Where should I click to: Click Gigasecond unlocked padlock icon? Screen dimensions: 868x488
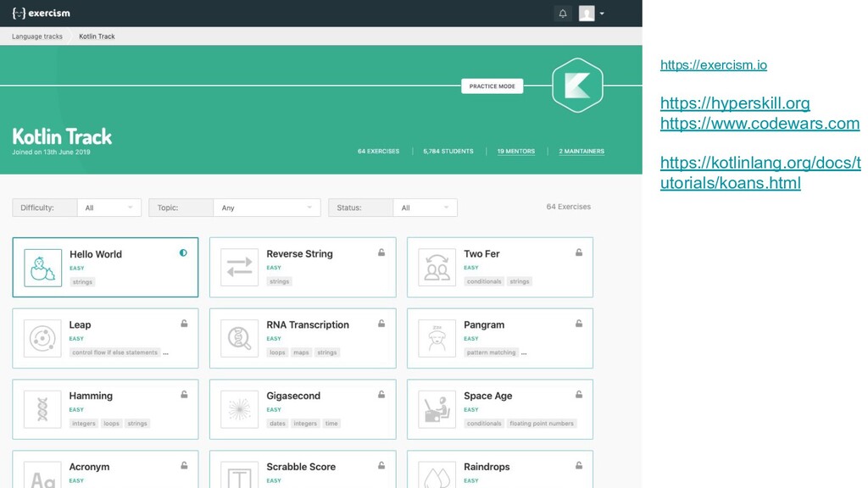(x=381, y=395)
